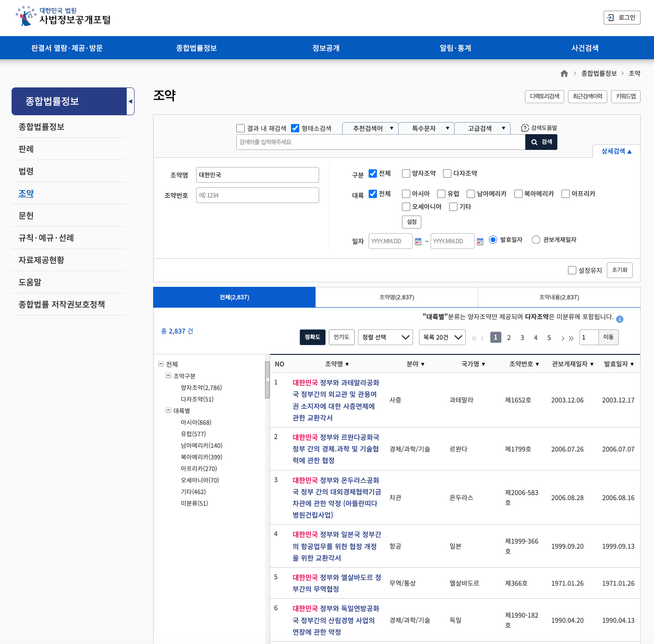The width and height of the screenshot is (654, 644).
Task: Open 검색도움말 help icon
Action: [x=525, y=128]
